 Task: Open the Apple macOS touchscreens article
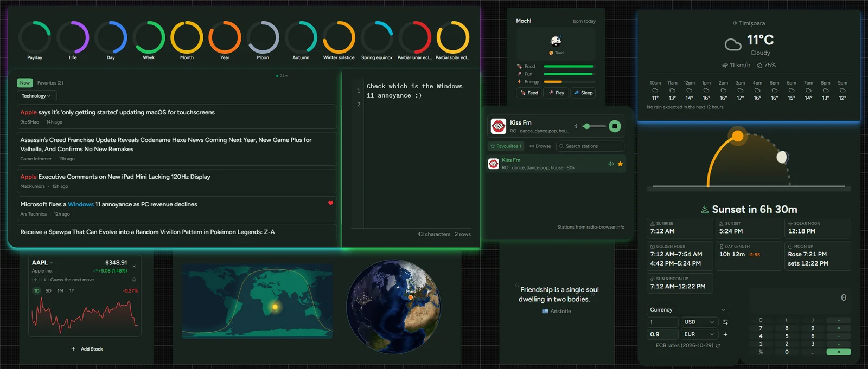coord(177,116)
